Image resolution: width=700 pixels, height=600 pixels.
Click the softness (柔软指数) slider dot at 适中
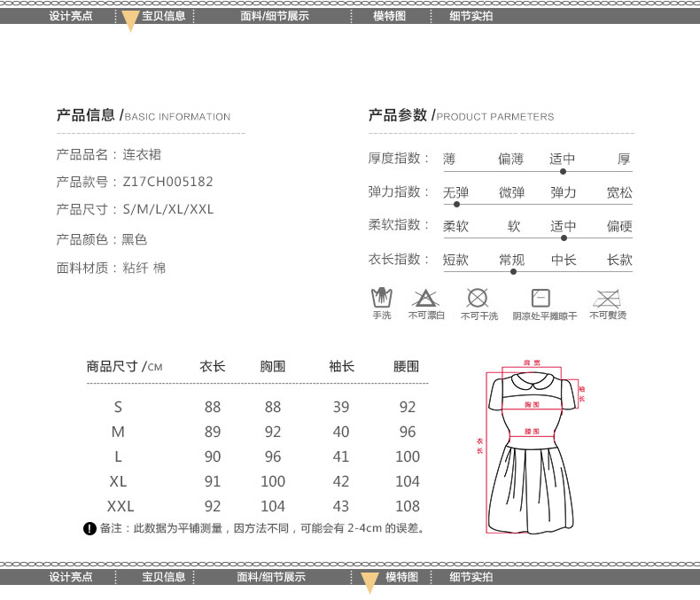point(564,238)
